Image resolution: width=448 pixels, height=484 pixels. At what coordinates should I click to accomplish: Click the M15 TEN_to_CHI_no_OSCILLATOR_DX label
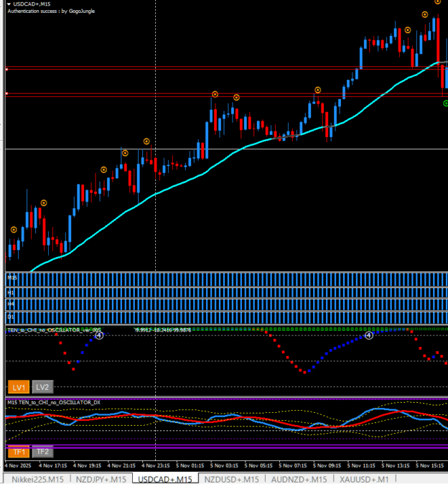pyautogui.click(x=54, y=403)
